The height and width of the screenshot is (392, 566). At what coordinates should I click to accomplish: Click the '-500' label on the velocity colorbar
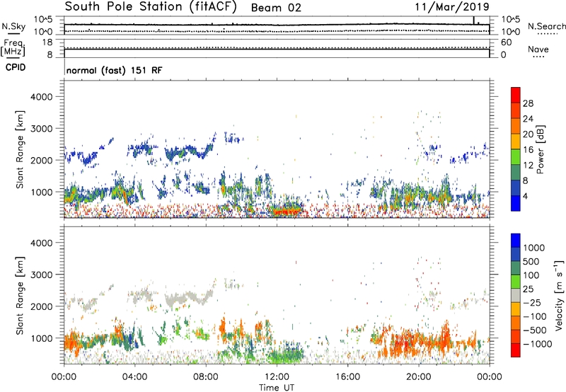535,330
